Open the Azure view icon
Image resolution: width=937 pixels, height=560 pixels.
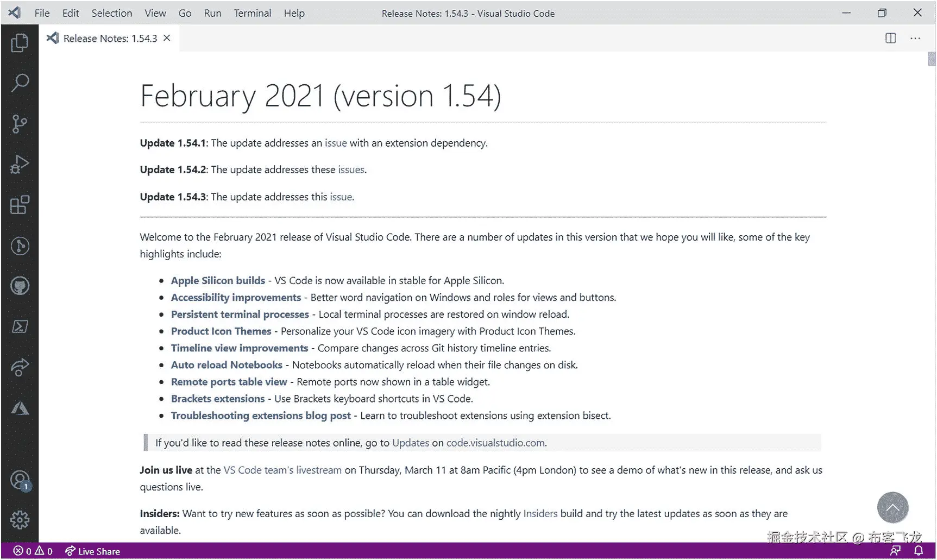point(20,408)
